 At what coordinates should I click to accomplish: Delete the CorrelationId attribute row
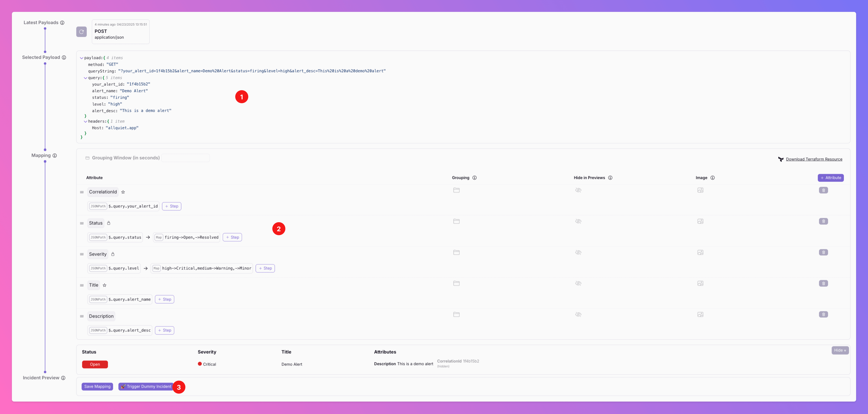coord(823,190)
